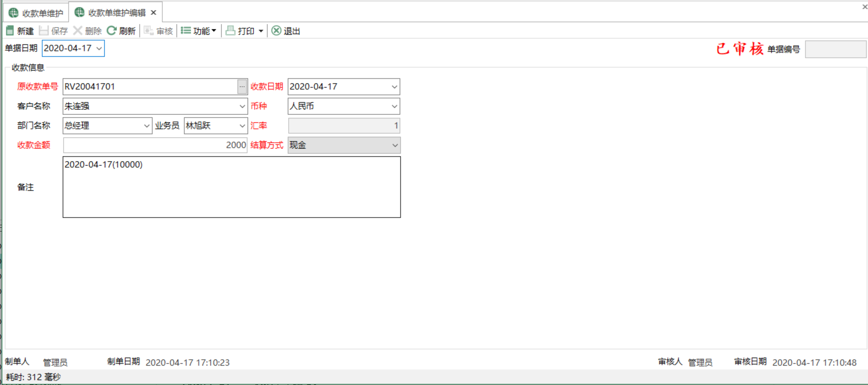Click the 耗时: 312 毫秒 status text

pyautogui.click(x=33, y=377)
